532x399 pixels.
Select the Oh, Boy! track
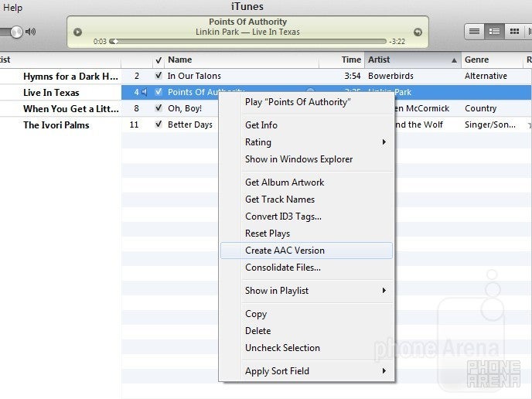point(185,108)
